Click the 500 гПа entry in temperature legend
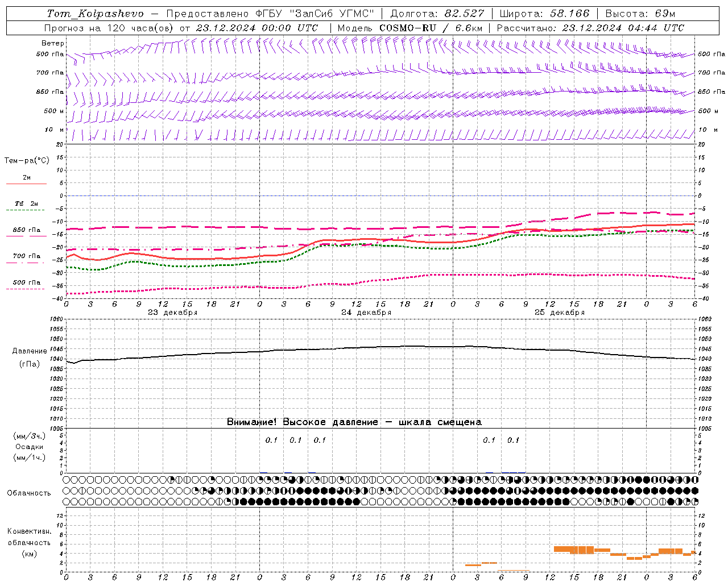Image resolution: width=728 pixels, height=582 pixels. pyautogui.click(x=27, y=282)
